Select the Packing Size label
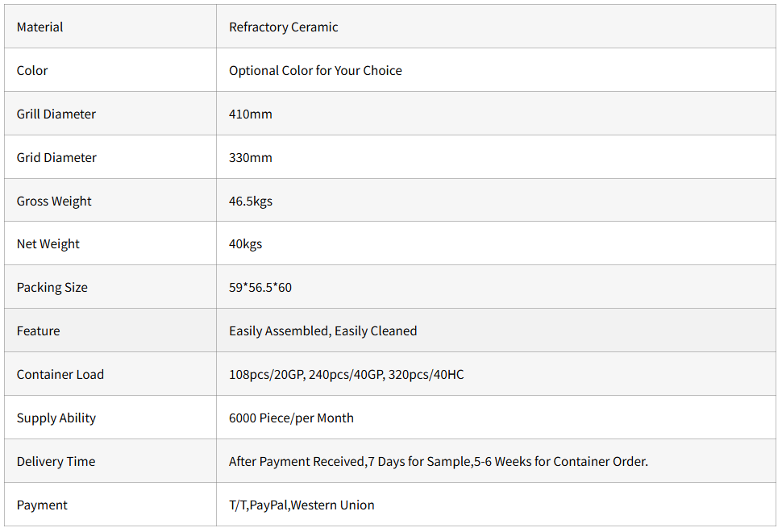 pos(52,288)
